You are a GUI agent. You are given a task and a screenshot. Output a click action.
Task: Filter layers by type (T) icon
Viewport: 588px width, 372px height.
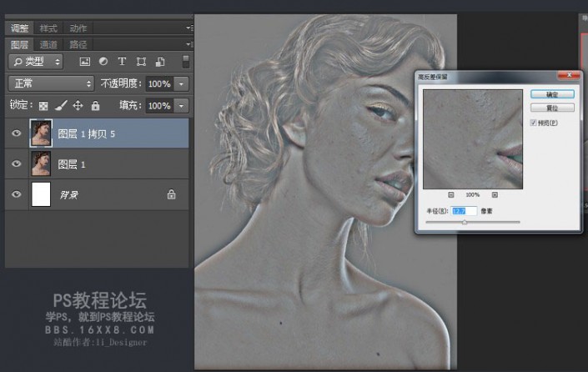coord(122,61)
